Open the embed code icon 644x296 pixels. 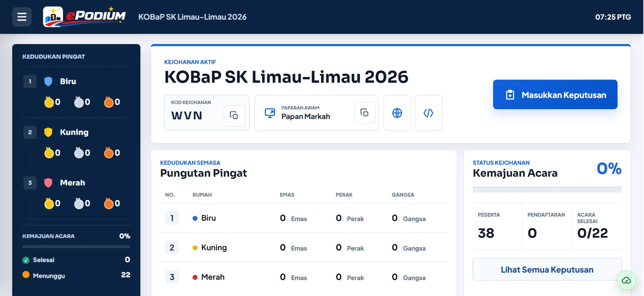coord(428,113)
